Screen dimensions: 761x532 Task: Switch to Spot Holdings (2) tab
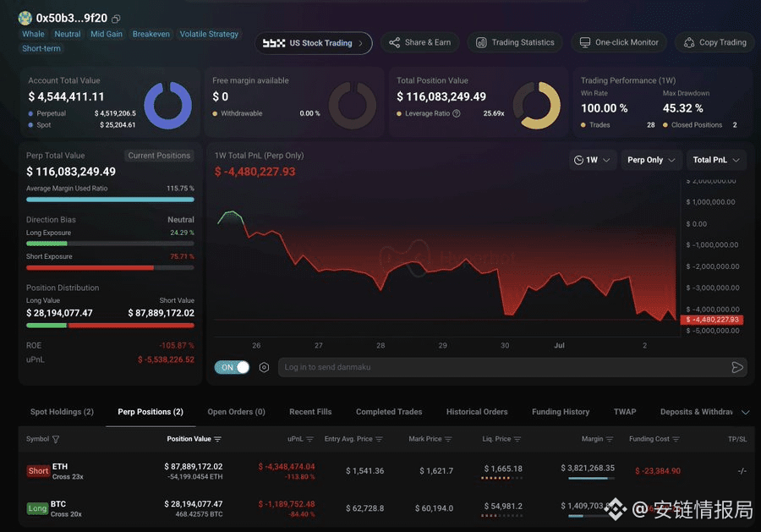click(x=62, y=412)
